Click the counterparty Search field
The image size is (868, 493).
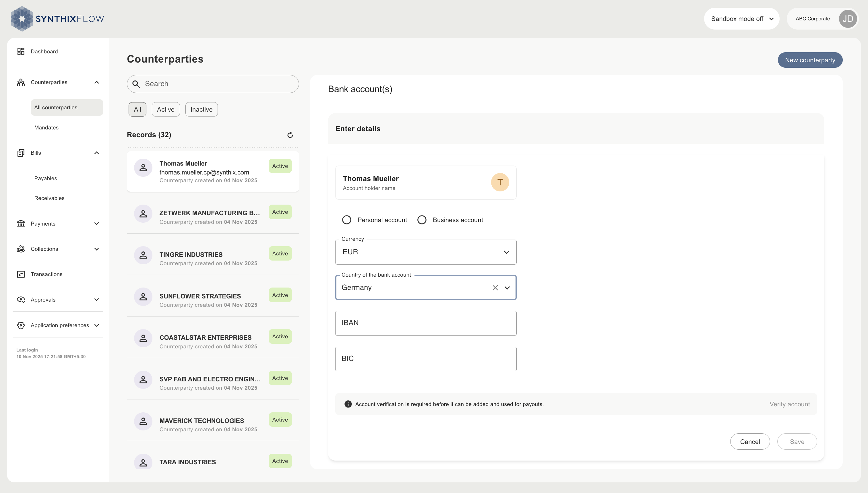[213, 84]
